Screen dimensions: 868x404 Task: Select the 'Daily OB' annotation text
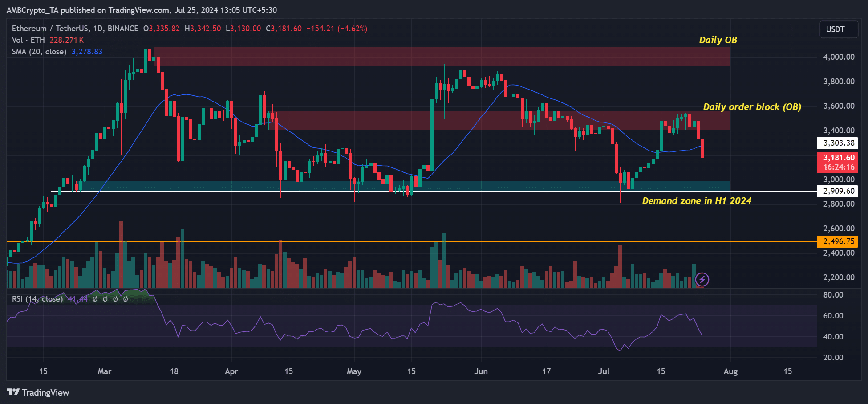(x=718, y=40)
